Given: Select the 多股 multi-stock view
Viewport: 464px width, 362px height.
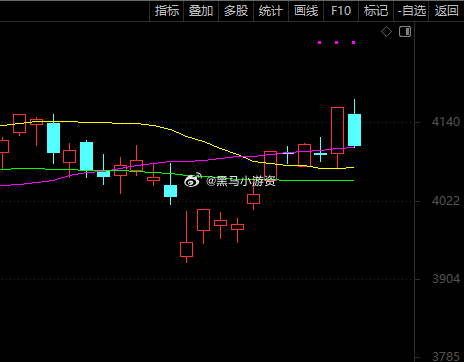Looking at the screenshot, I should pyautogui.click(x=236, y=11).
